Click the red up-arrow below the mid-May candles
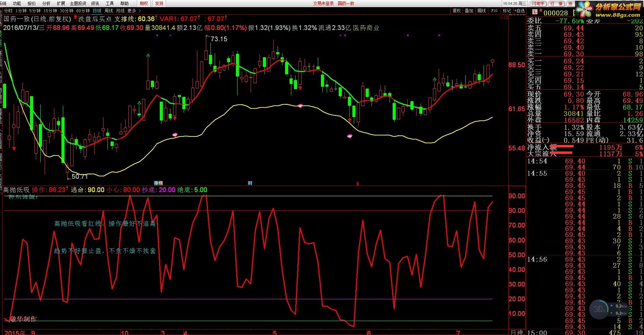Screen dimensions: 644x335 coord(300,88)
